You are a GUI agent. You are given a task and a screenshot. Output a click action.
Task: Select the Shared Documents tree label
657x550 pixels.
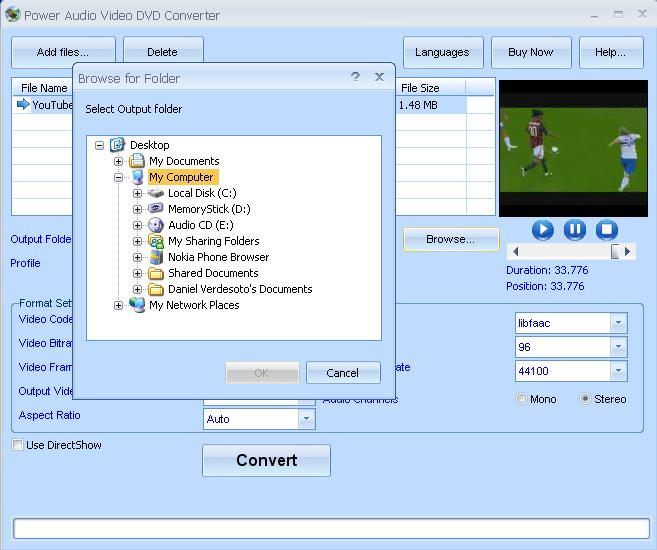[213, 273]
